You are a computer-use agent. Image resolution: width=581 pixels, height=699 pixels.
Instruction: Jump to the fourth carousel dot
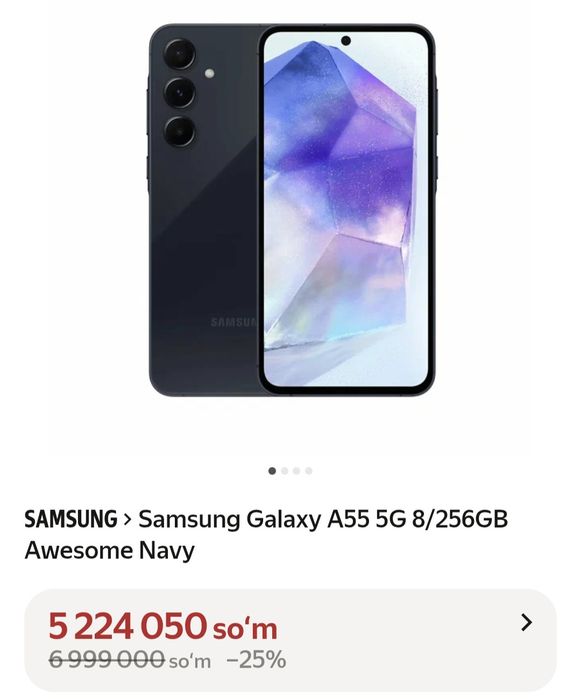point(309,471)
